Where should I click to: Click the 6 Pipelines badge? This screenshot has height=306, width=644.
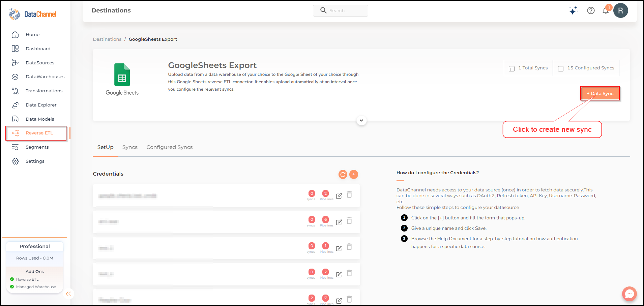click(x=325, y=220)
